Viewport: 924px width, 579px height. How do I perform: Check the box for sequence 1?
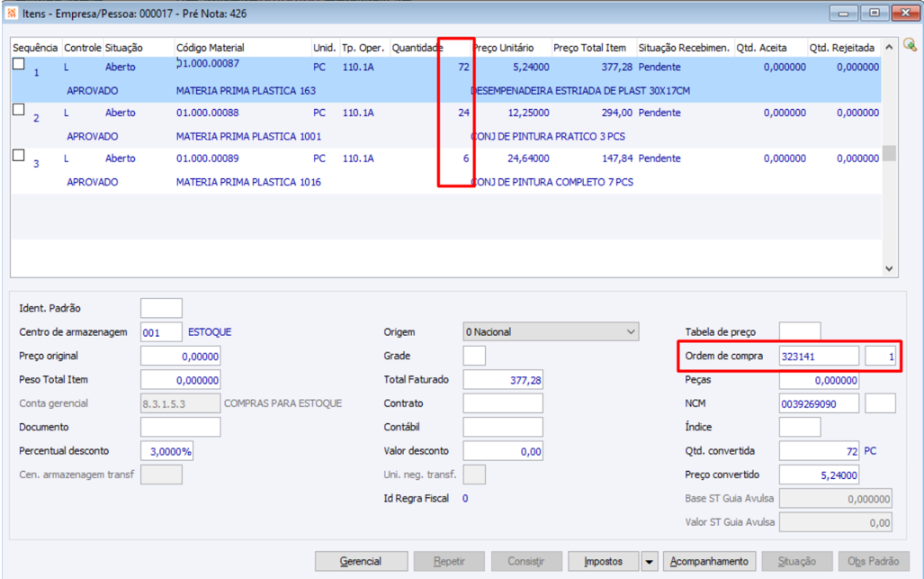click(x=19, y=63)
